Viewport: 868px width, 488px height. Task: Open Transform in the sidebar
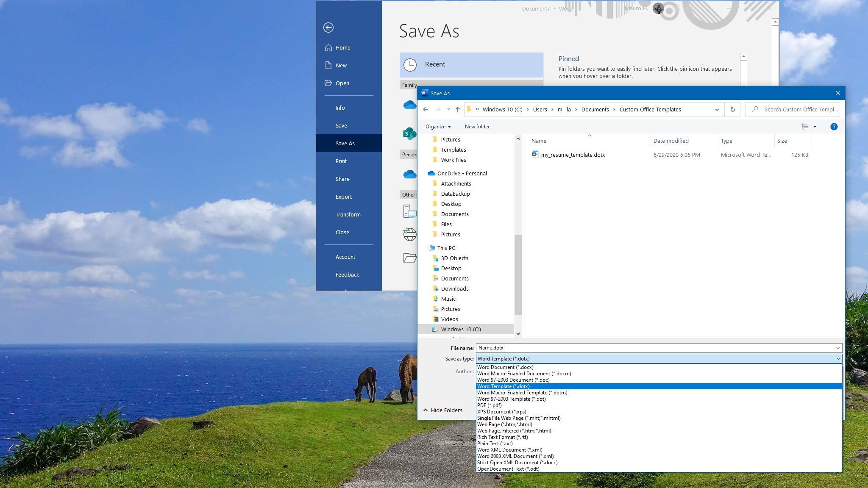pyautogui.click(x=349, y=214)
